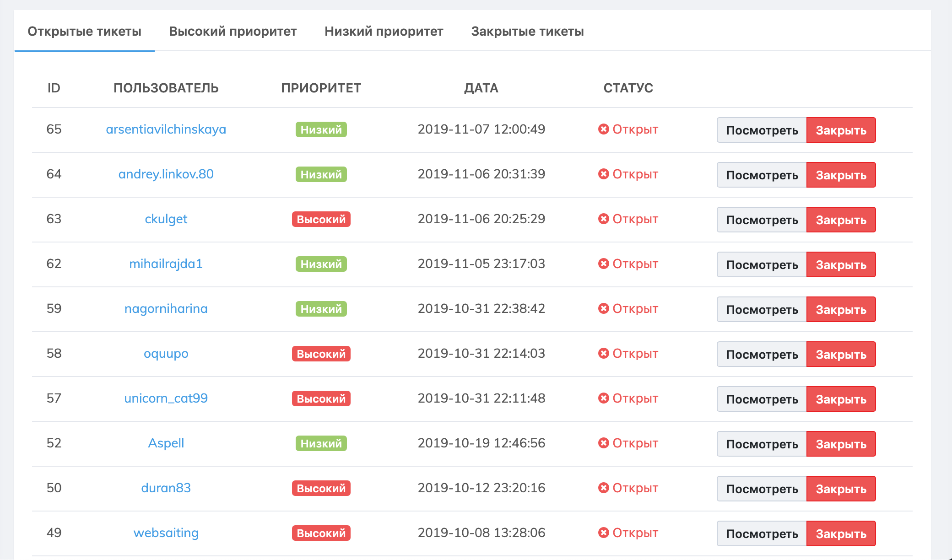View oquupo's ticket 58 details
This screenshot has height=560, width=952.
coord(762,354)
